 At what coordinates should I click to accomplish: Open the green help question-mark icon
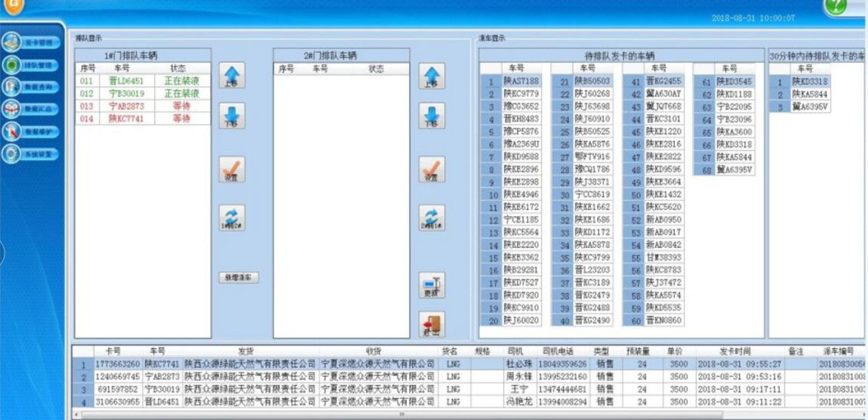click(x=835, y=6)
